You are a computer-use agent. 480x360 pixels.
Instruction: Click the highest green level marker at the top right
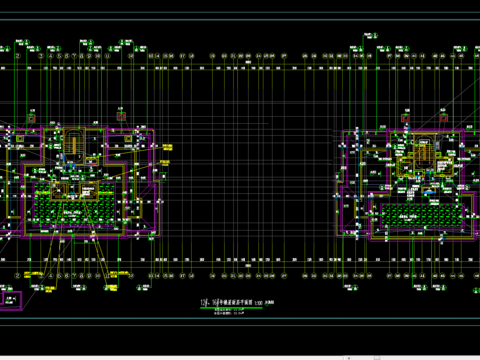(370, 36)
